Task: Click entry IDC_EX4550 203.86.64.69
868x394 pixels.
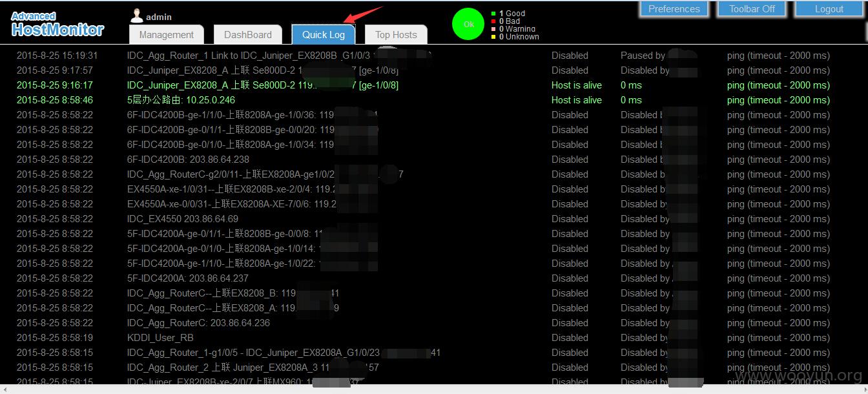Action: pyautogui.click(x=183, y=219)
